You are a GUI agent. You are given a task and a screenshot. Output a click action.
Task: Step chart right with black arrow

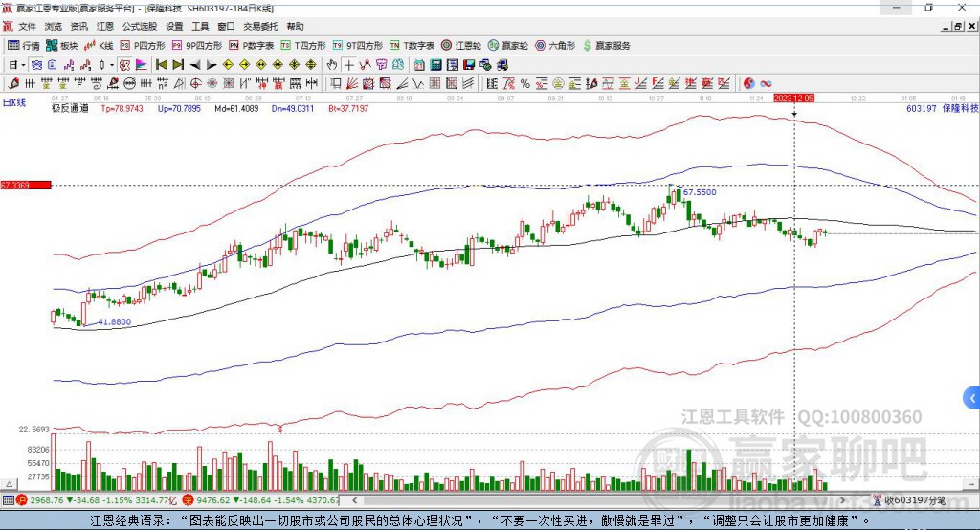(x=212, y=64)
